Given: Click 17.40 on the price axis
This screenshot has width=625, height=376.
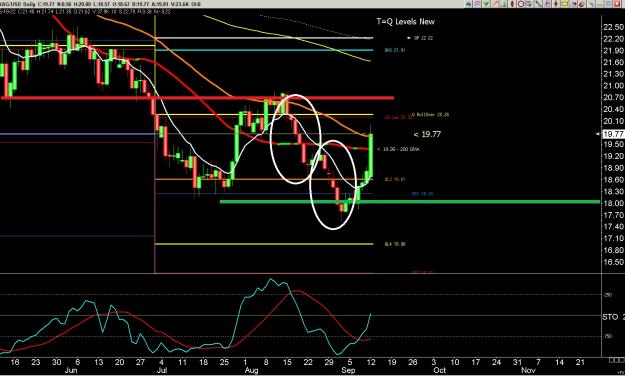Looking at the screenshot, I should (613, 226).
